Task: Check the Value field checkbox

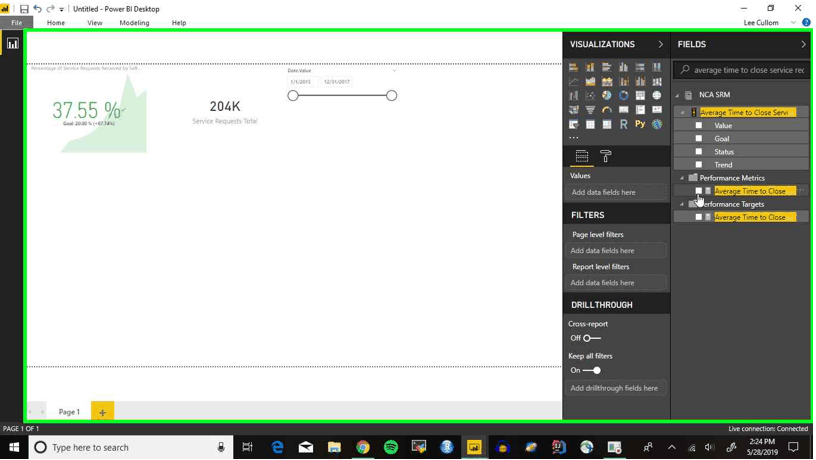Action: pyautogui.click(x=699, y=125)
